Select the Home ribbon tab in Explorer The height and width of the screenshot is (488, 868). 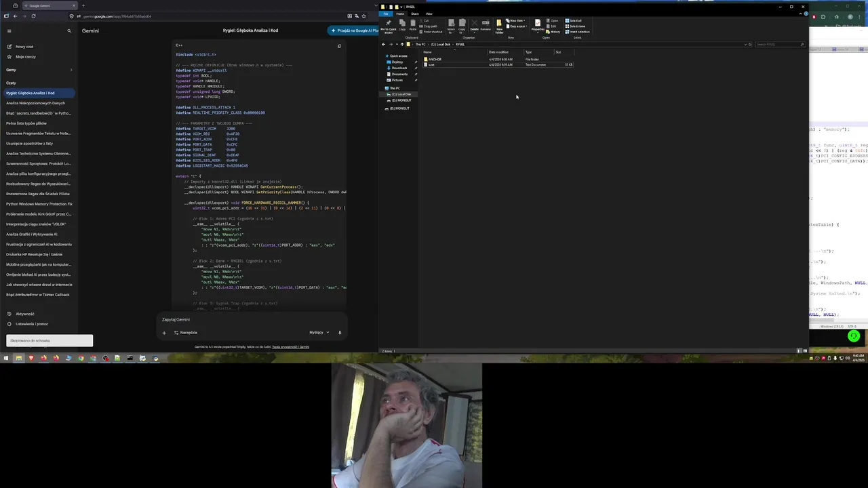(x=400, y=14)
